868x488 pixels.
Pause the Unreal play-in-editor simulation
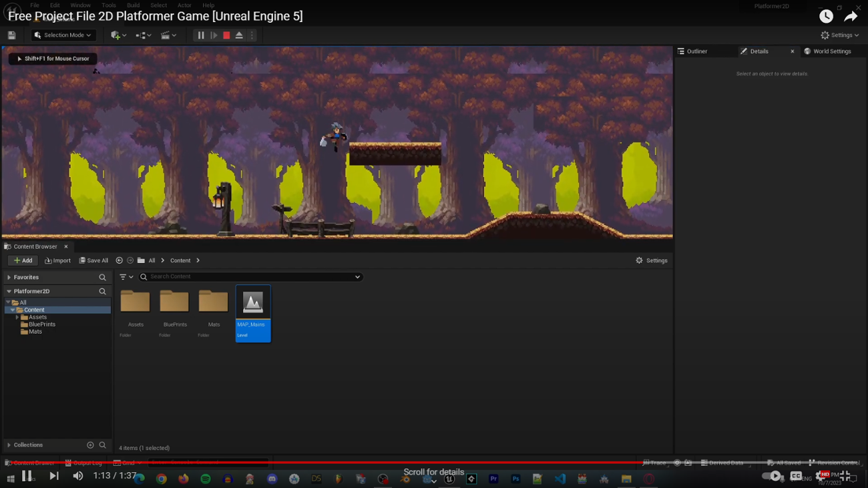click(200, 35)
